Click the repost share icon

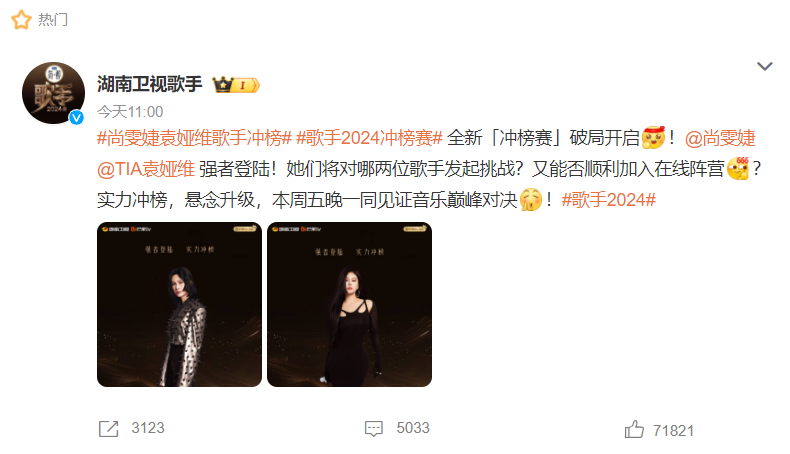click(108, 429)
